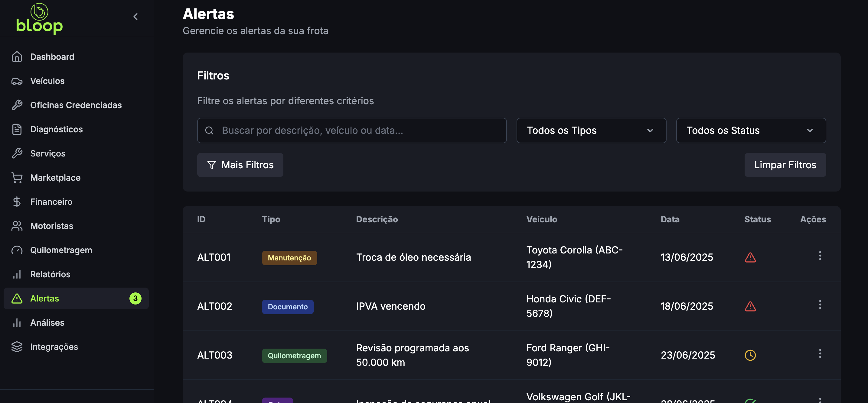Open the Quilometragem gauge icon

(x=17, y=250)
